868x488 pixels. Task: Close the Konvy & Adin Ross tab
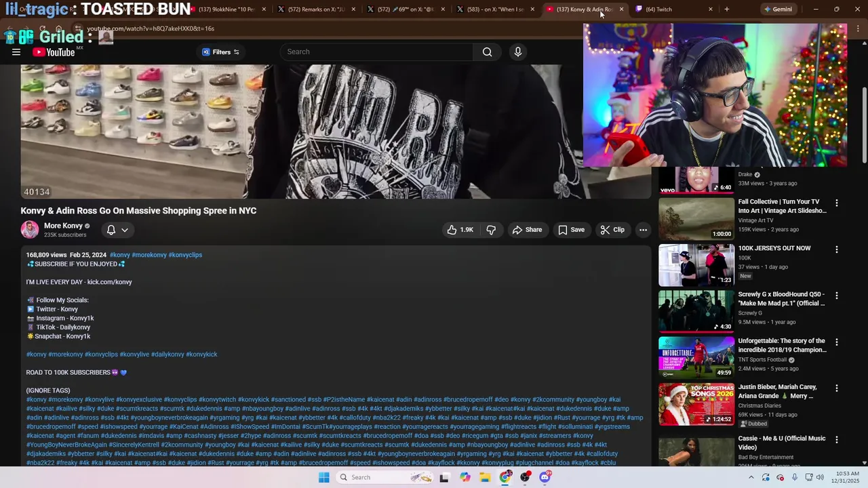coord(621,9)
